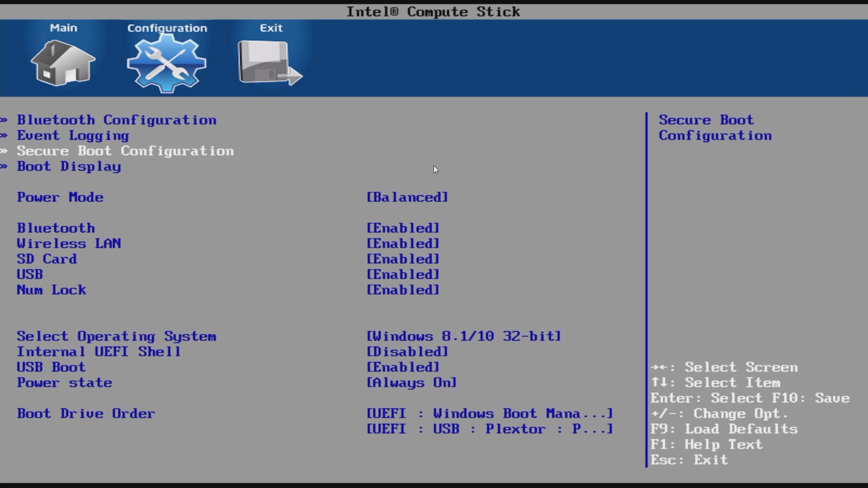Image resolution: width=868 pixels, height=488 pixels.
Task: Toggle SD Card Enabled value
Action: pos(403,259)
